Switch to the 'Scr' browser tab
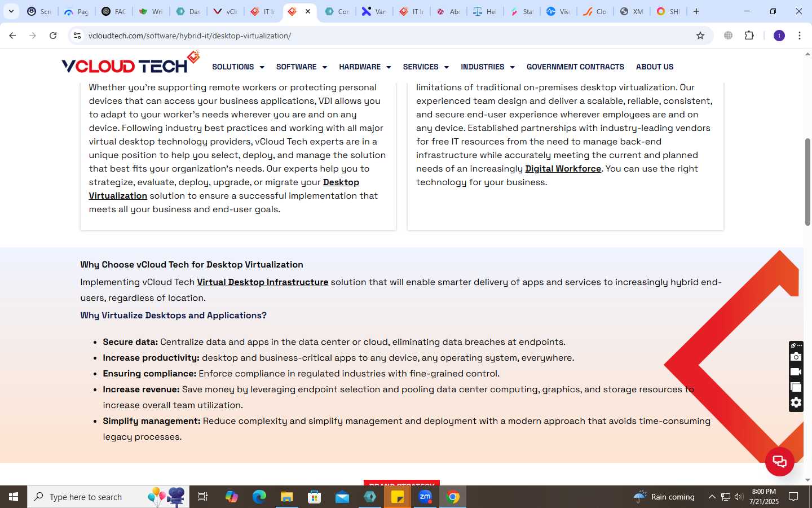This screenshot has height=508, width=812. click(x=39, y=11)
